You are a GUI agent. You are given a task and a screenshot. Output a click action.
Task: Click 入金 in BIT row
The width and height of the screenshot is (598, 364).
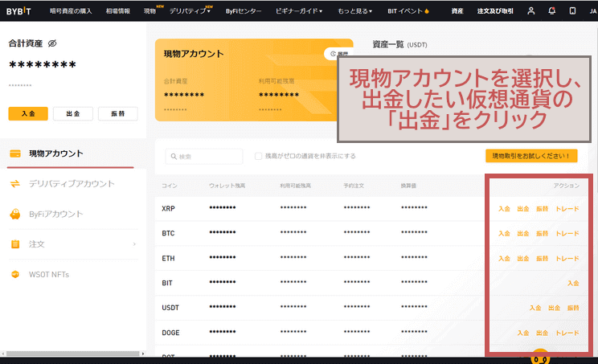[x=573, y=283]
